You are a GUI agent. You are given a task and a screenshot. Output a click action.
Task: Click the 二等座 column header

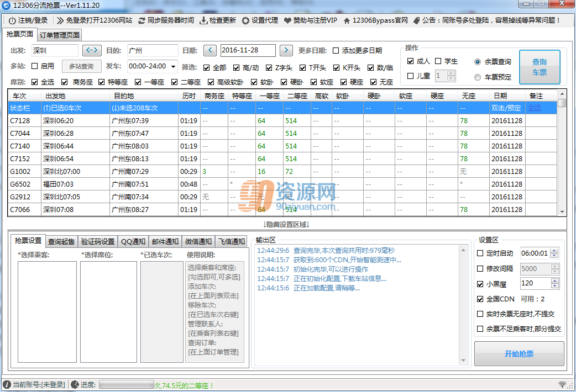(297, 96)
